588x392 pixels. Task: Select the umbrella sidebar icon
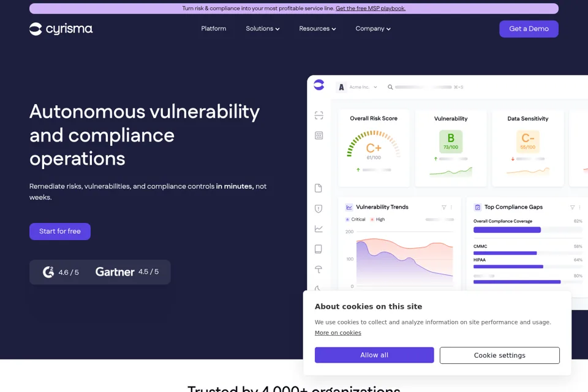(x=318, y=269)
